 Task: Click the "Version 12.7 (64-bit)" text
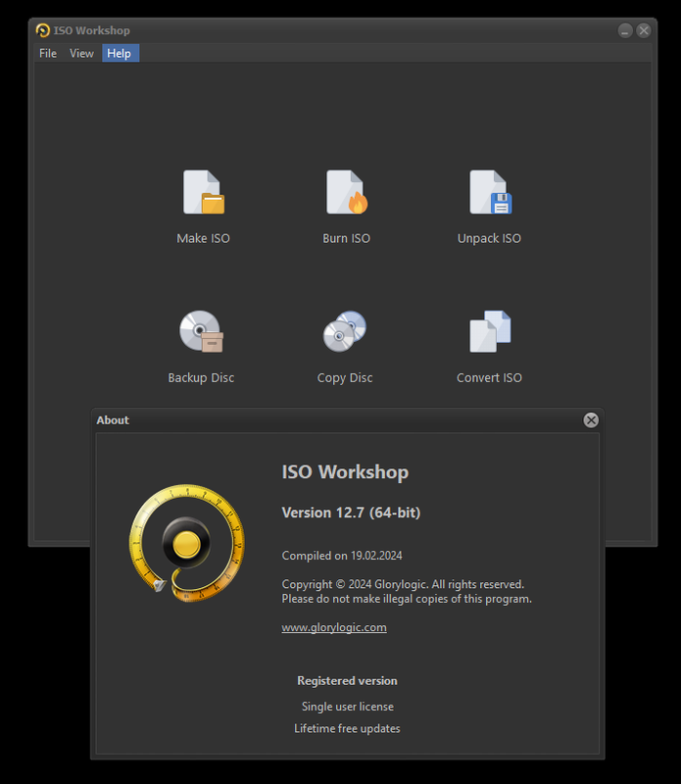[351, 513]
